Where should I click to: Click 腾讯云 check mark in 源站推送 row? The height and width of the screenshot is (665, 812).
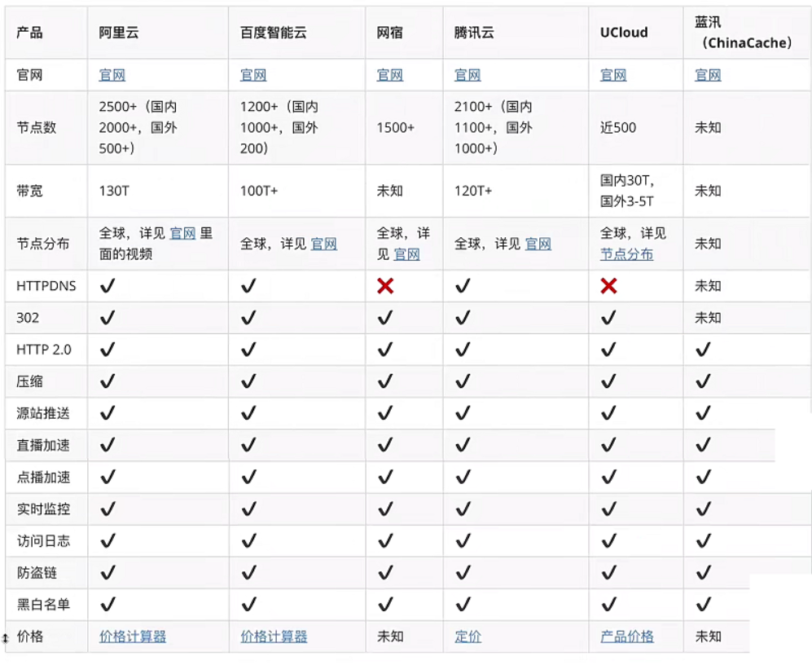point(463,413)
